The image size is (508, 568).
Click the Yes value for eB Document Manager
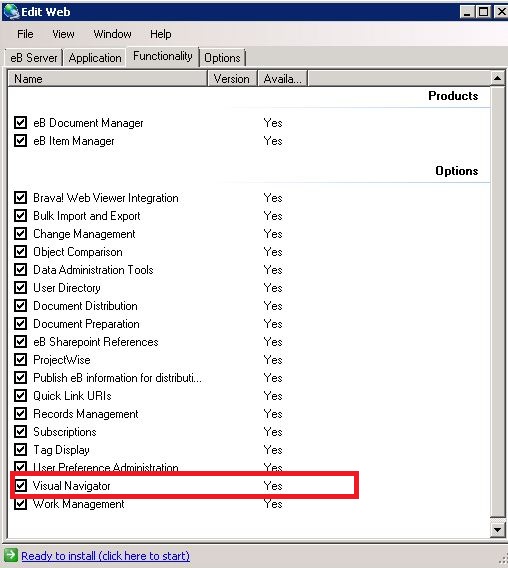pos(273,123)
